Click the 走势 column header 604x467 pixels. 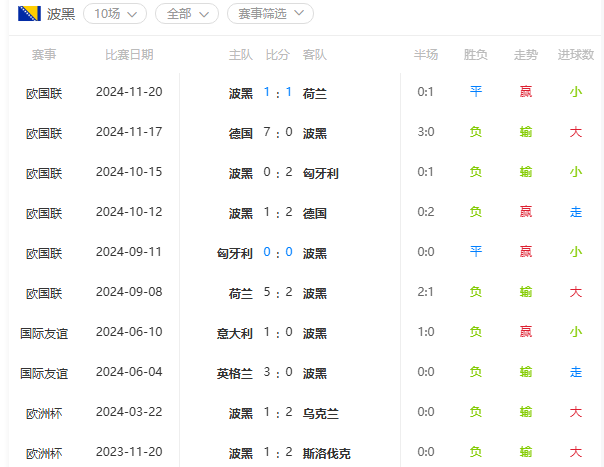526,55
